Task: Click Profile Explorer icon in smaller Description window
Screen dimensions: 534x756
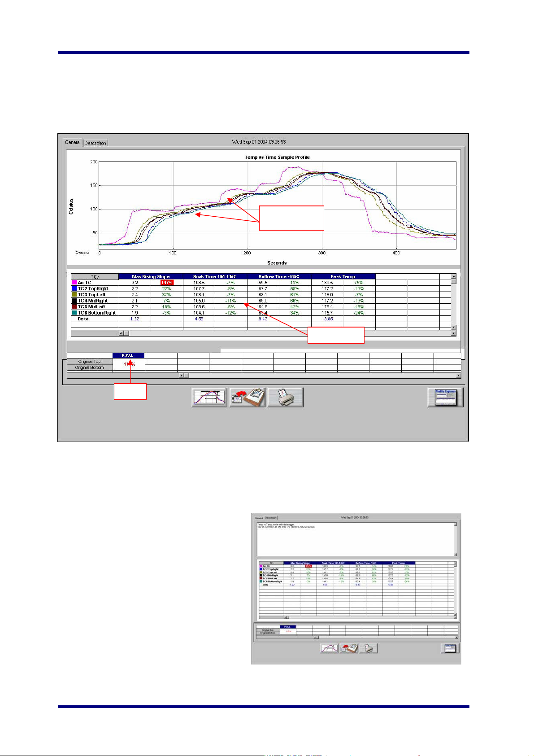Action: (x=450, y=648)
